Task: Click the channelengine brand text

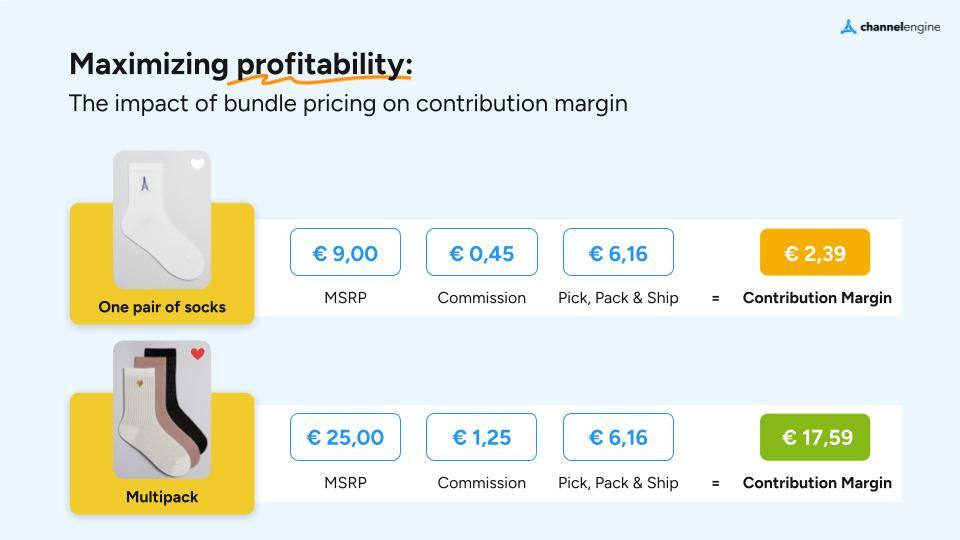Action: pos(900,27)
